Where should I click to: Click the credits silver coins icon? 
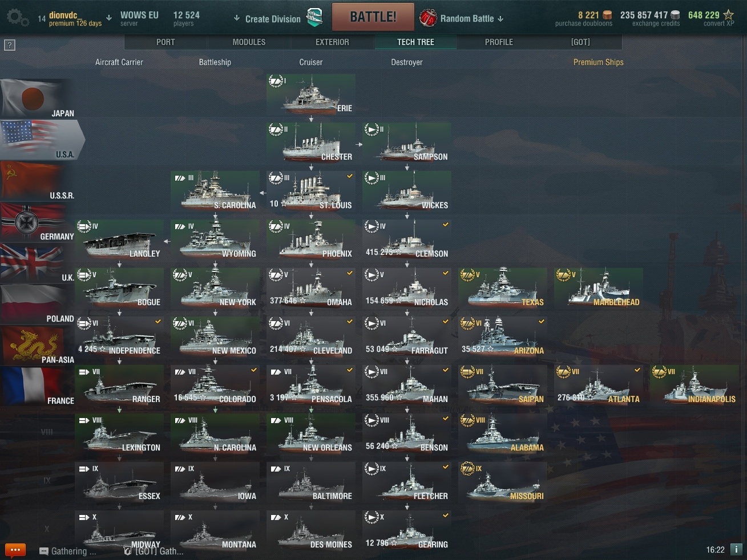[x=675, y=15]
